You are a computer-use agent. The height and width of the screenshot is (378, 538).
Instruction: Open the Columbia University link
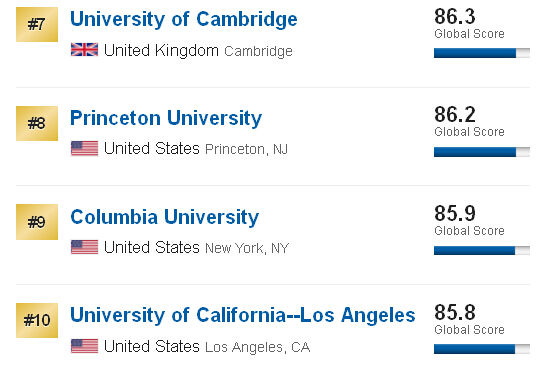[x=165, y=217]
